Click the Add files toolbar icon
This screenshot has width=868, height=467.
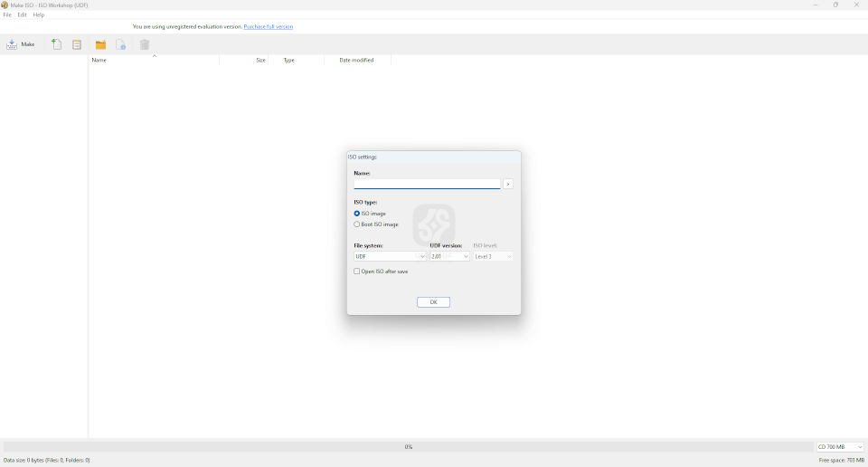56,44
